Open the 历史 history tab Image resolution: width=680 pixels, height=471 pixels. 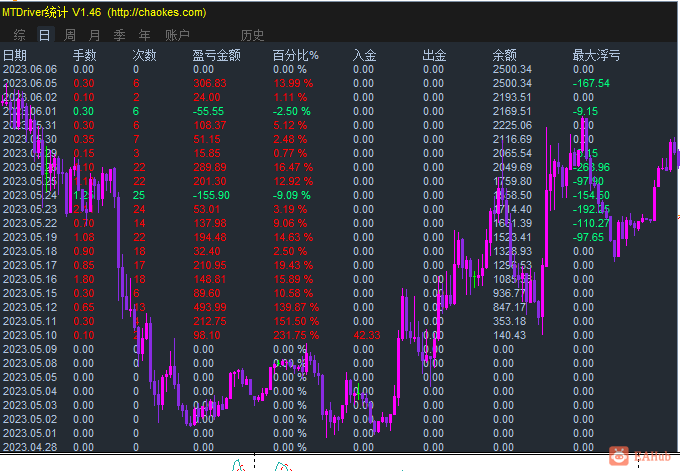coord(252,35)
